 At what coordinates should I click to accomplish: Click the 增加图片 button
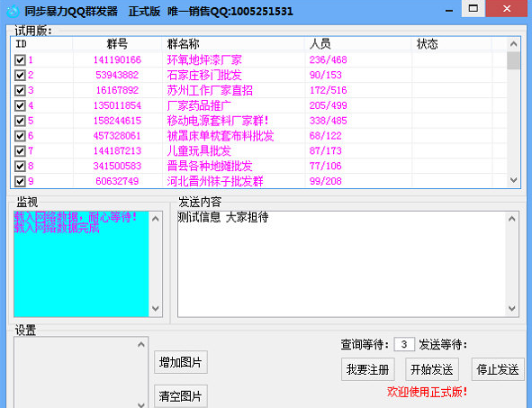click(181, 362)
